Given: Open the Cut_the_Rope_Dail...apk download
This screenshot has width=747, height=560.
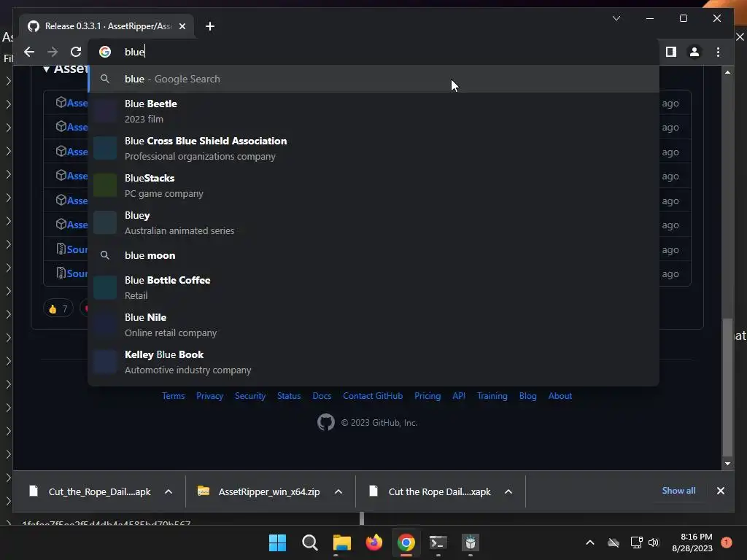Looking at the screenshot, I should 90,491.
